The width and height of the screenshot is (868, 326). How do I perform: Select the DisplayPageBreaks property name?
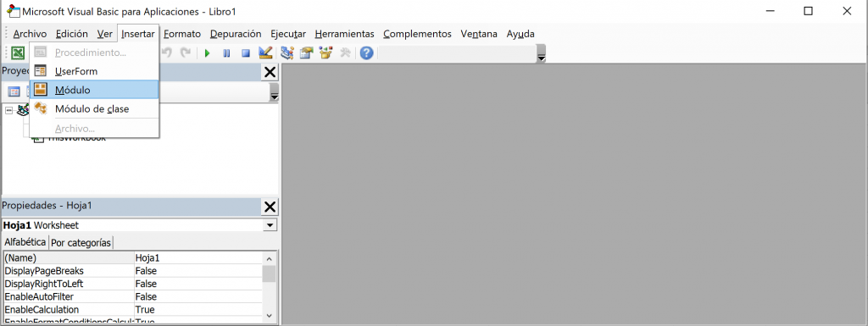pyautogui.click(x=69, y=271)
